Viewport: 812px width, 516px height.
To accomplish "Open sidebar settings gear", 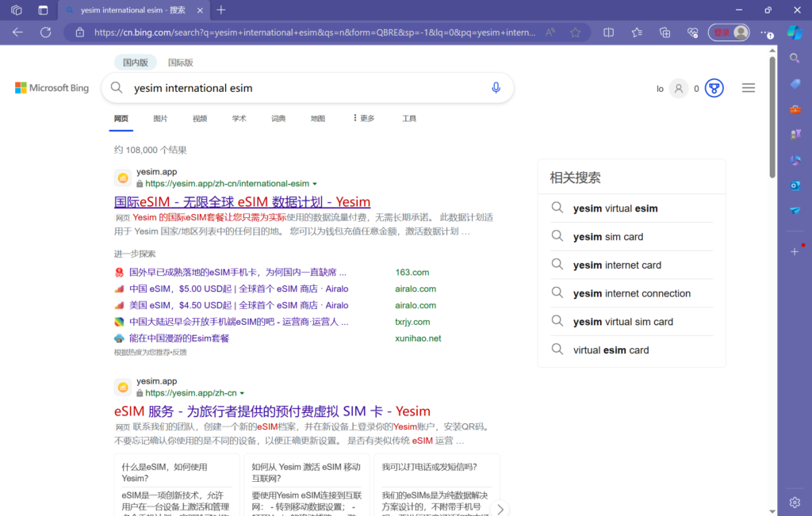I will click(x=795, y=502).
